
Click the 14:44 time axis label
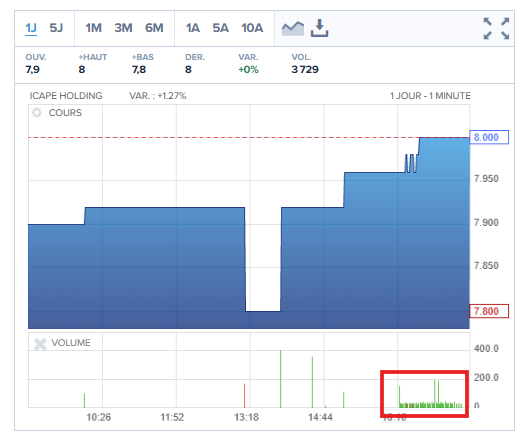[x=320, y=417]
